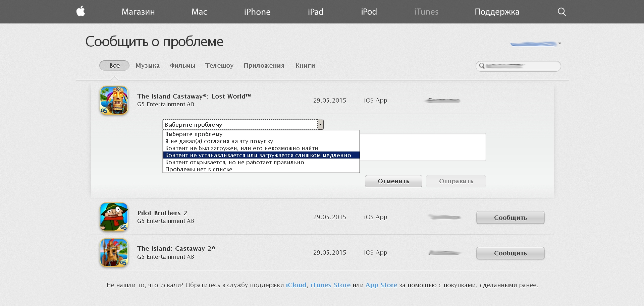The image size is (644, 306).
Task: Open Mac in top navigation
Action: click(199, 12)
